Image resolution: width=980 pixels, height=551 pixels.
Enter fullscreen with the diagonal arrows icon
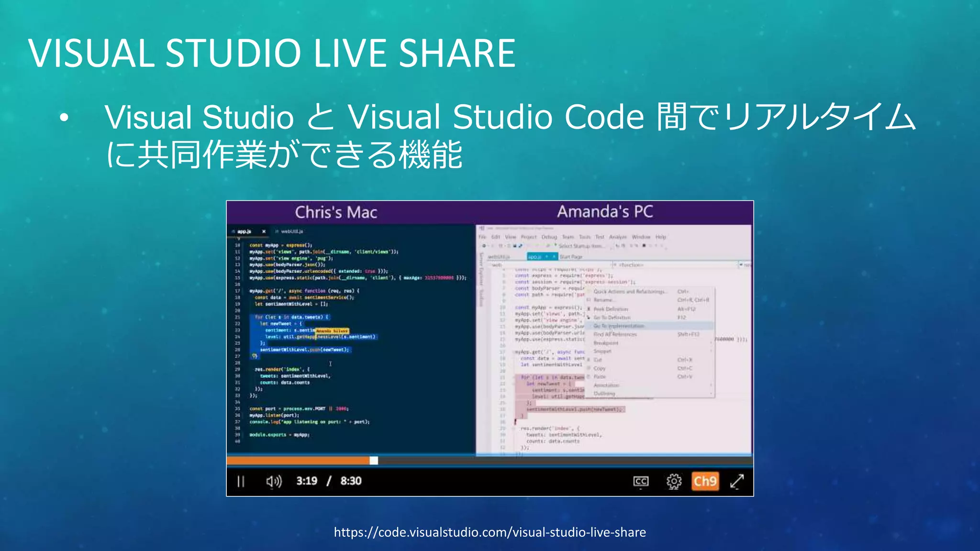tap(737, 481)
